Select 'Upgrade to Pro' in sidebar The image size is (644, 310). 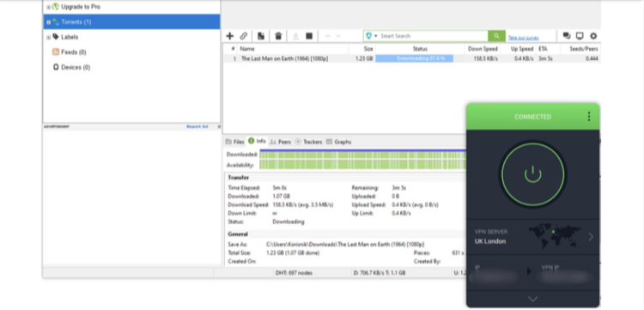click(x=81, y=7)
